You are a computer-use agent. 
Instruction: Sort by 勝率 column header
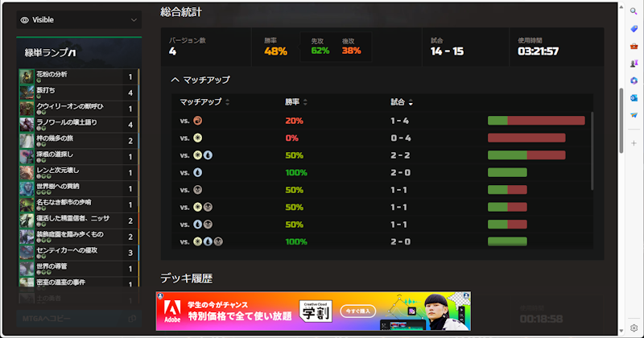point(295,102)
